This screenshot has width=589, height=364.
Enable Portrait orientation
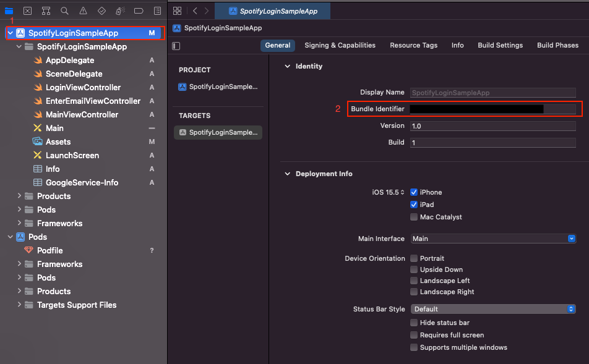[414, 258]
